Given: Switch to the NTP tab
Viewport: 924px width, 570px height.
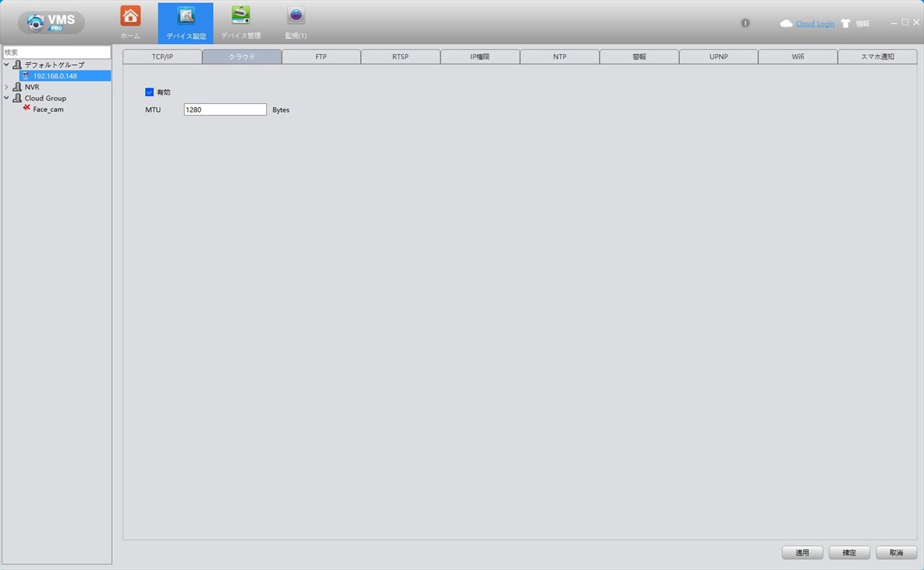Looking at the screenshot, I should point(559,56).
